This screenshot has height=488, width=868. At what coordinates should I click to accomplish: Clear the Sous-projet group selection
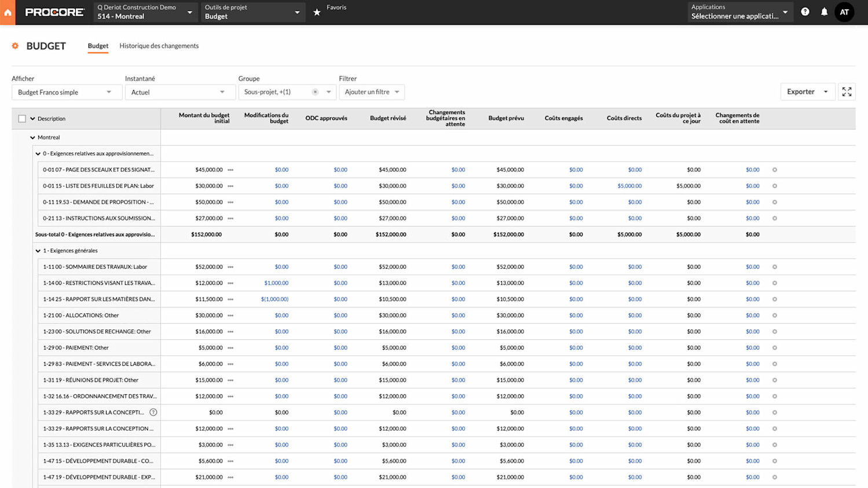(x=315, y=92)
